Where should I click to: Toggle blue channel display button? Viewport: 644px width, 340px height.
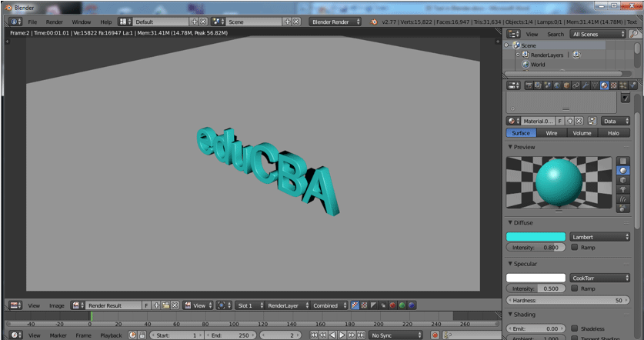[x=412, y=305]
